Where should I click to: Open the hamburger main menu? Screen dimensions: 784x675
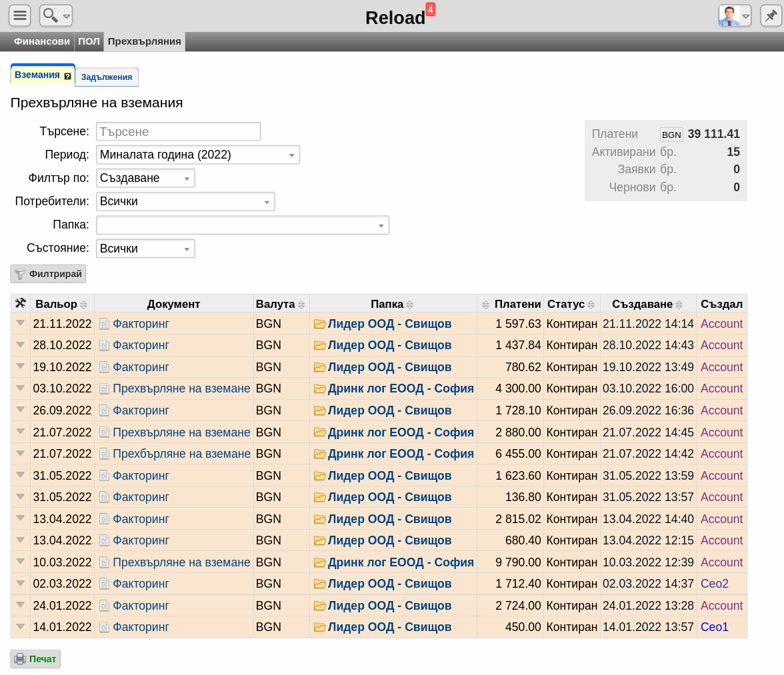point(20,15)
